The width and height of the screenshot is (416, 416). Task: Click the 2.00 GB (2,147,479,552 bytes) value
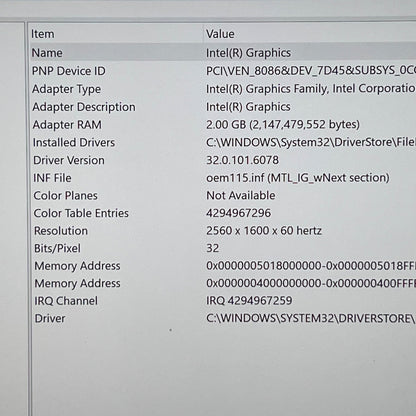(x=283, y=124)
